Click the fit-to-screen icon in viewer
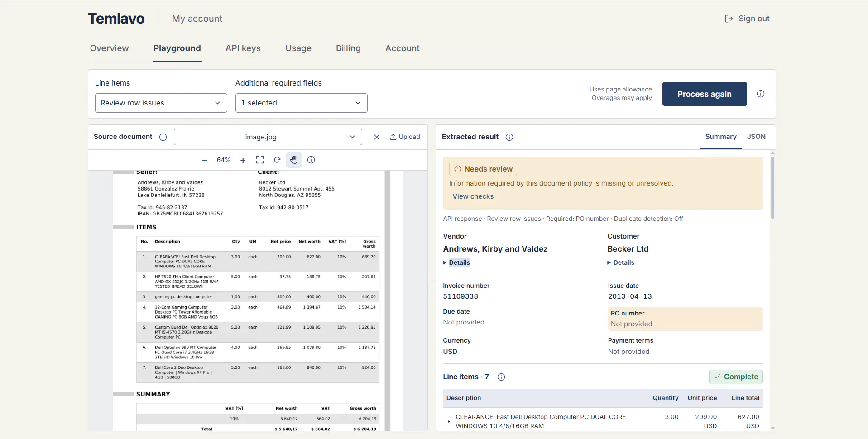Viewport: 868px width, 439px height. (x=260, y=160)
